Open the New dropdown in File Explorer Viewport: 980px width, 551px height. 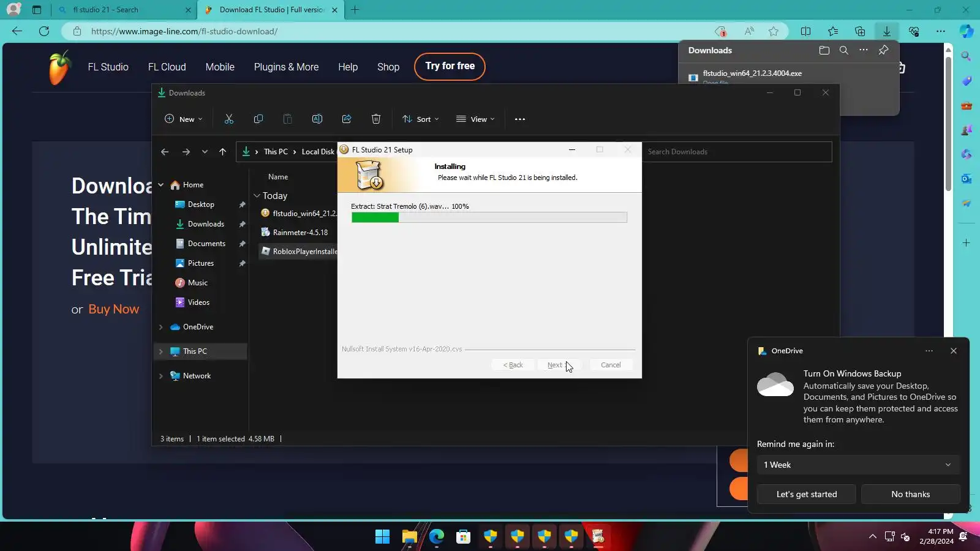183,119
